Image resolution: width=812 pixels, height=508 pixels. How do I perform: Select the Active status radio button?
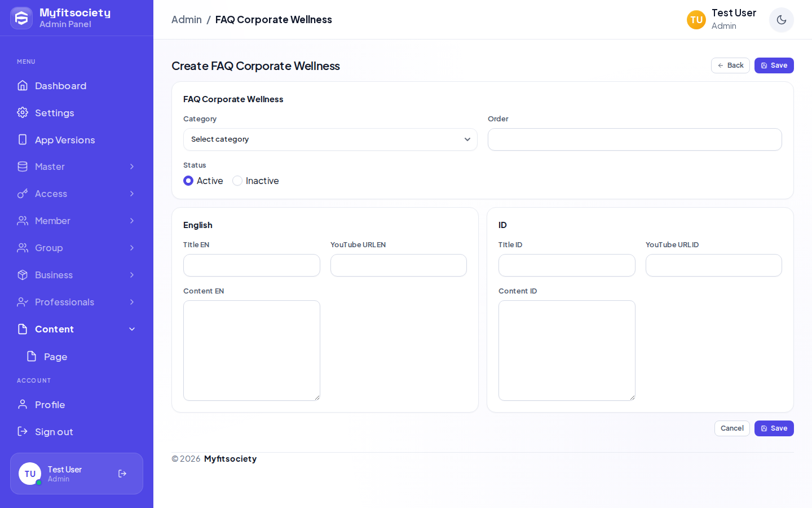coord(188,181)
